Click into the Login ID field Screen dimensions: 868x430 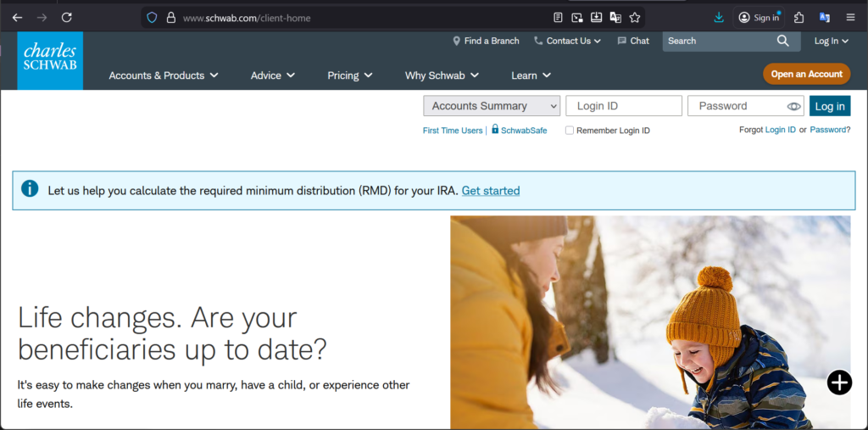coord(624,106)
